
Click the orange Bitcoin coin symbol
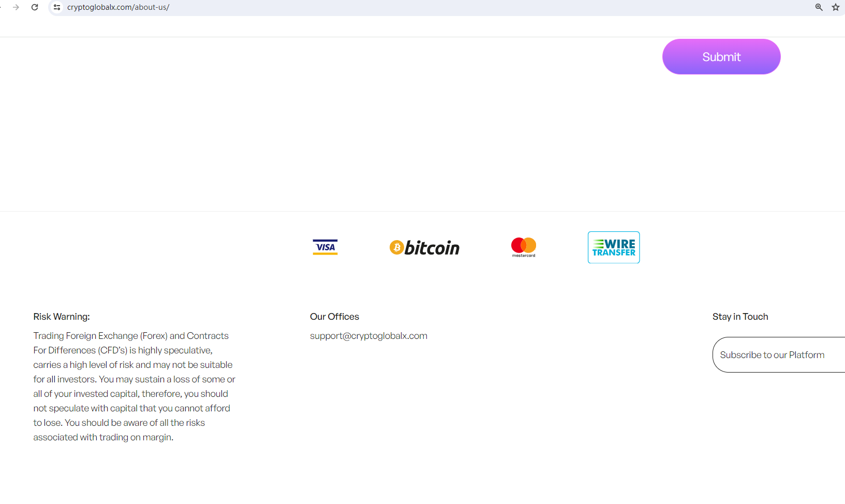[396, 248]
